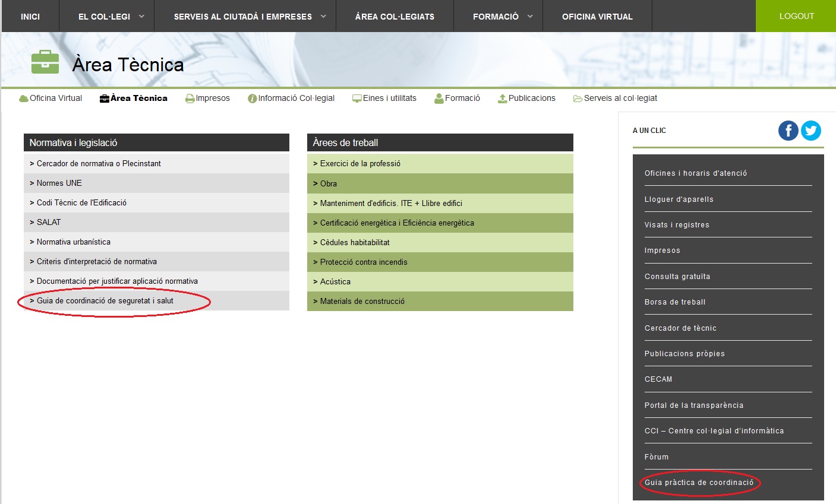Click the person icon next to Formació
836x504 pixels.
(x=439, y=99)
